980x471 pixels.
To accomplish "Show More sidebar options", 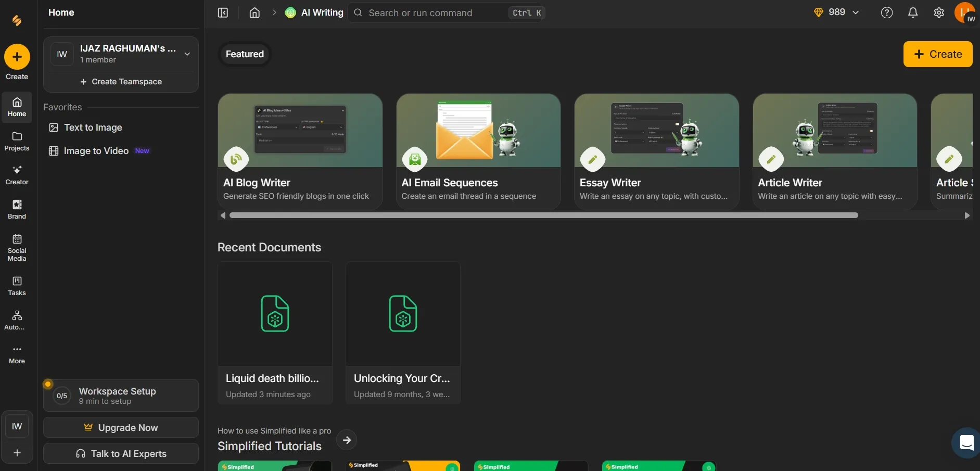I will 17,354.
